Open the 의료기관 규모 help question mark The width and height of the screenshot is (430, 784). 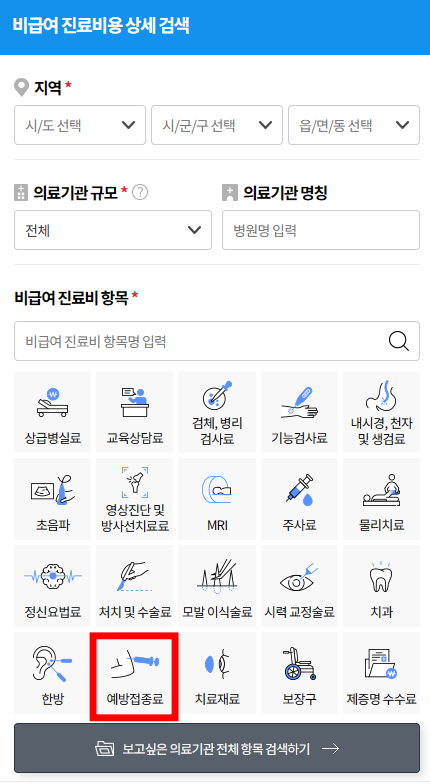point(140,192)
